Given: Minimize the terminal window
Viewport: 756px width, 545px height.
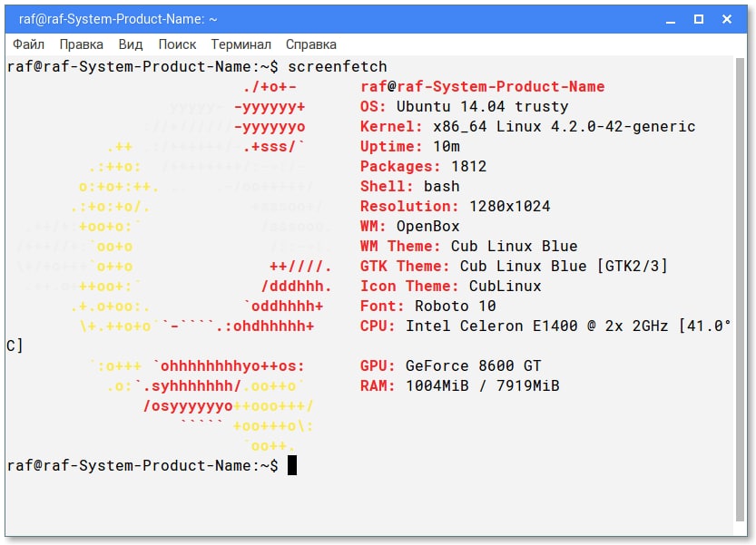Looking at the screenshot, I should 670,20.
